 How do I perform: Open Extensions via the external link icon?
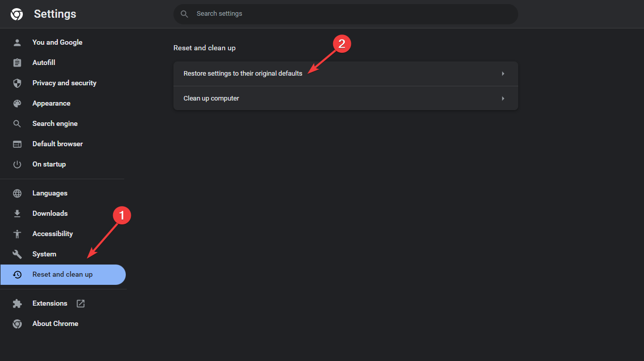tap(80, 303)
